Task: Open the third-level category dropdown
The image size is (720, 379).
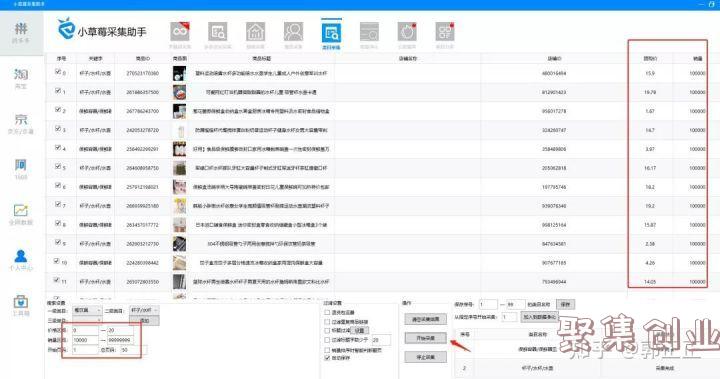Action: [x=87, y=320]
